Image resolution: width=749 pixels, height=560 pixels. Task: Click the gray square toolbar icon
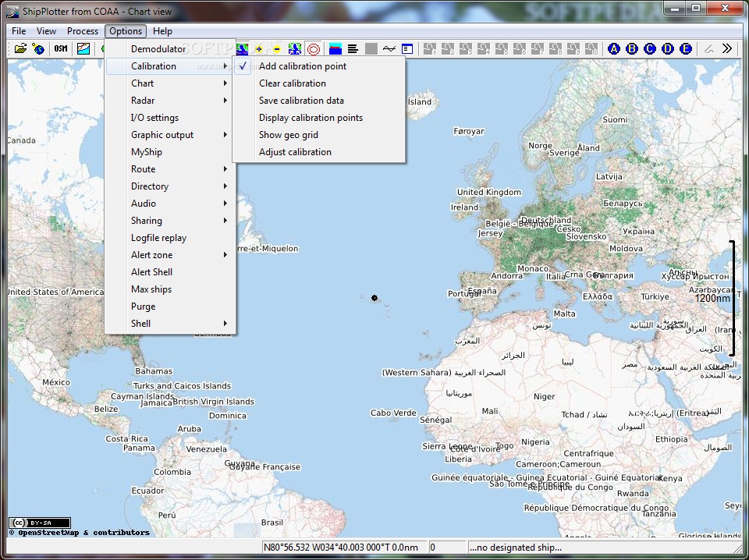tap(371, 48)
